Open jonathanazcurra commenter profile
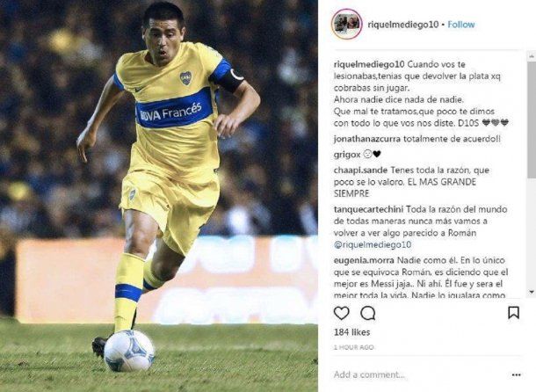The height and width of the screenshot is (392, 536). pyautogui.click(x=367, y=139)
